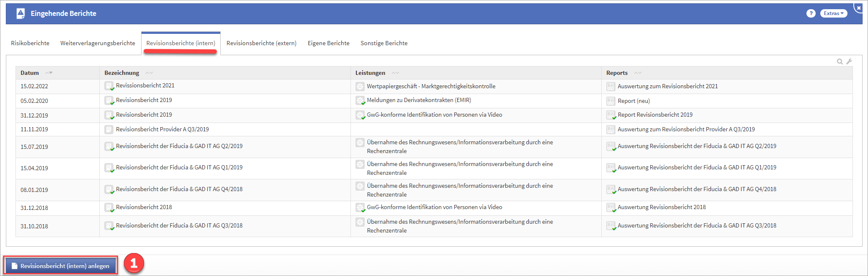Switch to Risikoberichte tab
This screenshot has height=276, width=868.
click(x=30, y=43)
